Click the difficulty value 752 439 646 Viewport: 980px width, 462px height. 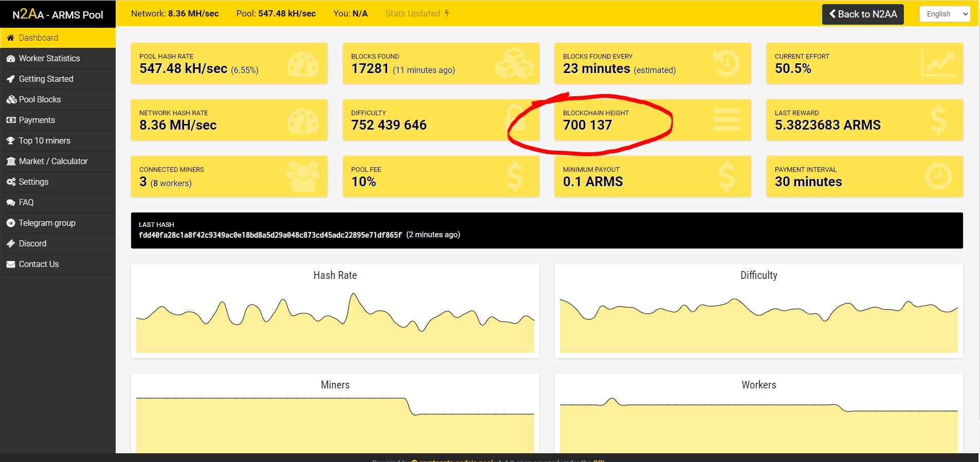[389, 126]
